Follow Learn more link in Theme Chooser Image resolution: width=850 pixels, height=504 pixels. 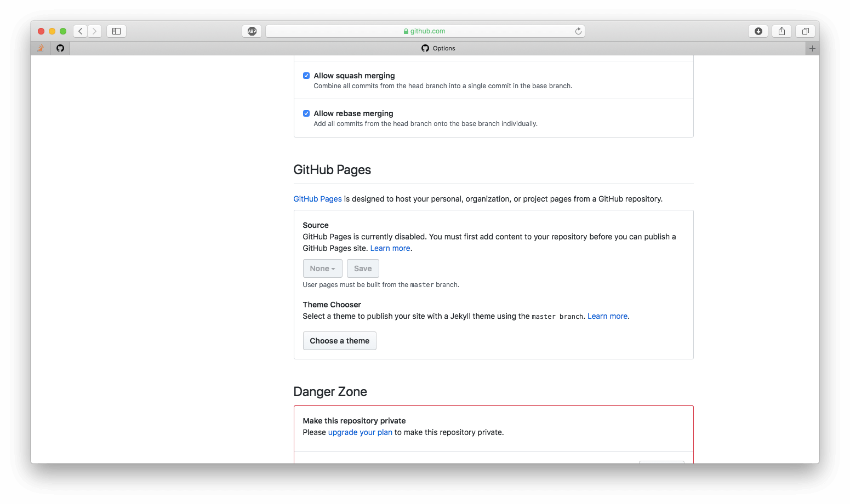point(607,316)
